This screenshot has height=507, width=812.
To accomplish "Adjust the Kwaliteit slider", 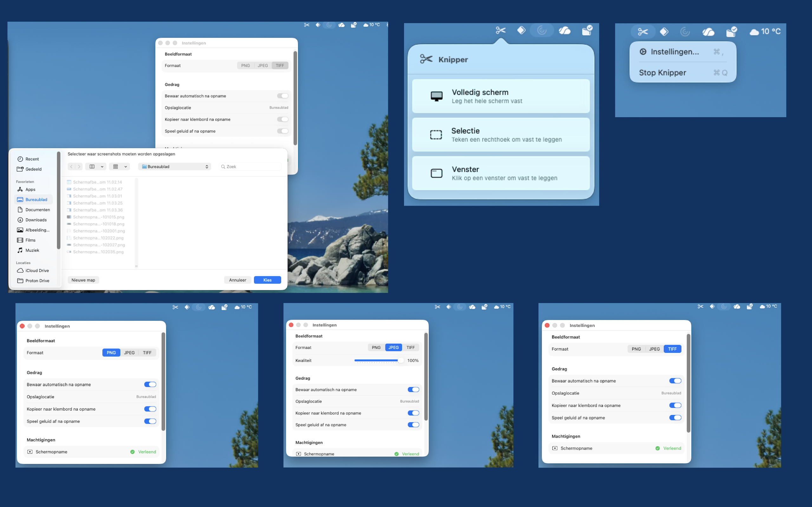I will click(379, 360).
